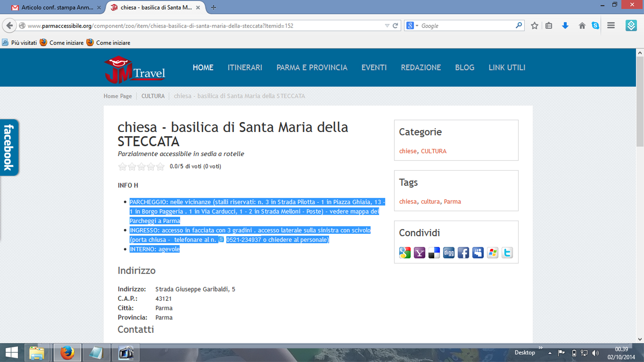Bookmark this page with star icon

click(x=534, y=26)
